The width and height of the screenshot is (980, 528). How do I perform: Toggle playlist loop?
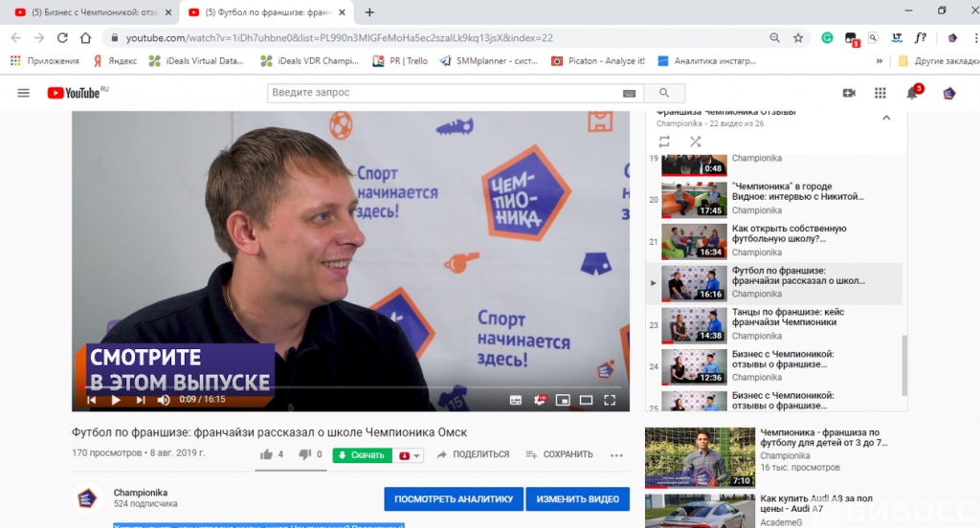664,142
